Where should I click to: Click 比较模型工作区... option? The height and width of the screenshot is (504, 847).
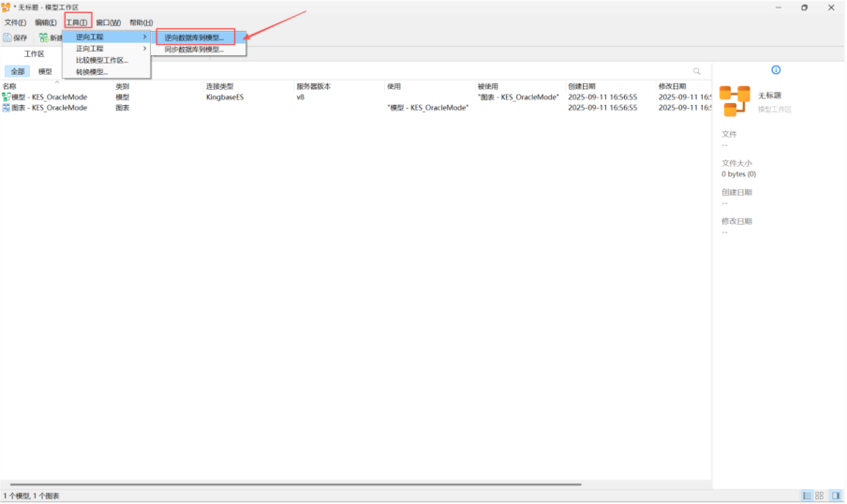(101, 60)
